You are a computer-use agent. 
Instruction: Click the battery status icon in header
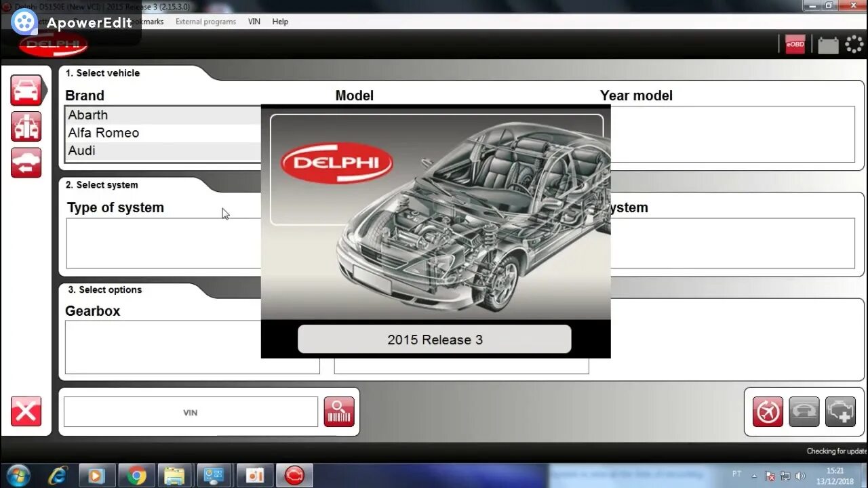(x=828, y=45)
